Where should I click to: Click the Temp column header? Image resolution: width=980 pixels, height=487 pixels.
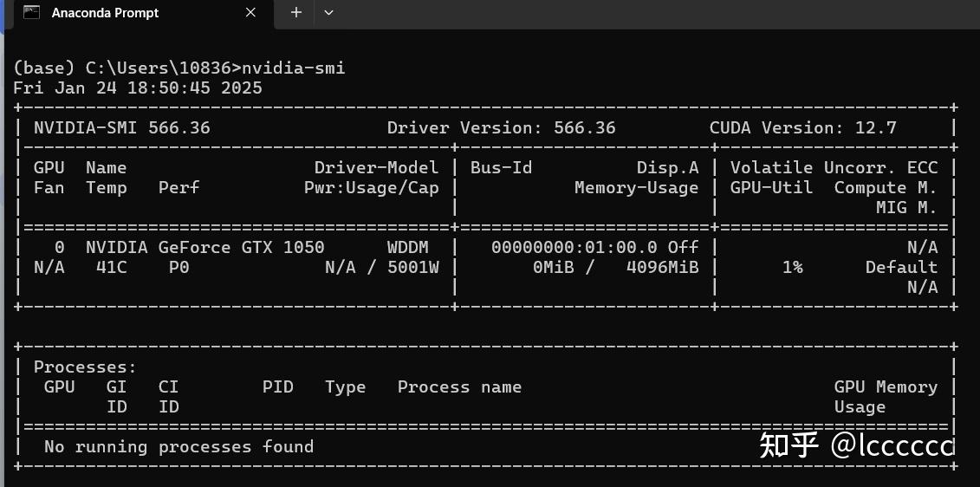tap(107, 188)
